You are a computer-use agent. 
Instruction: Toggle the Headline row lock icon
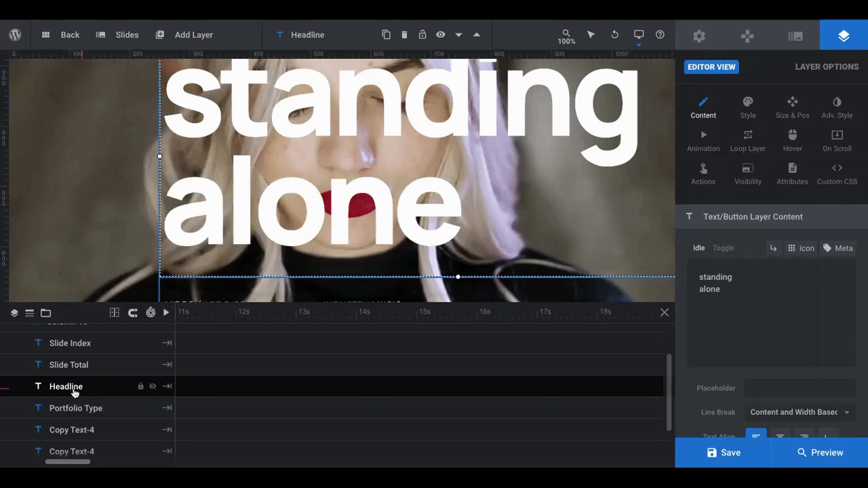[140, 386]
